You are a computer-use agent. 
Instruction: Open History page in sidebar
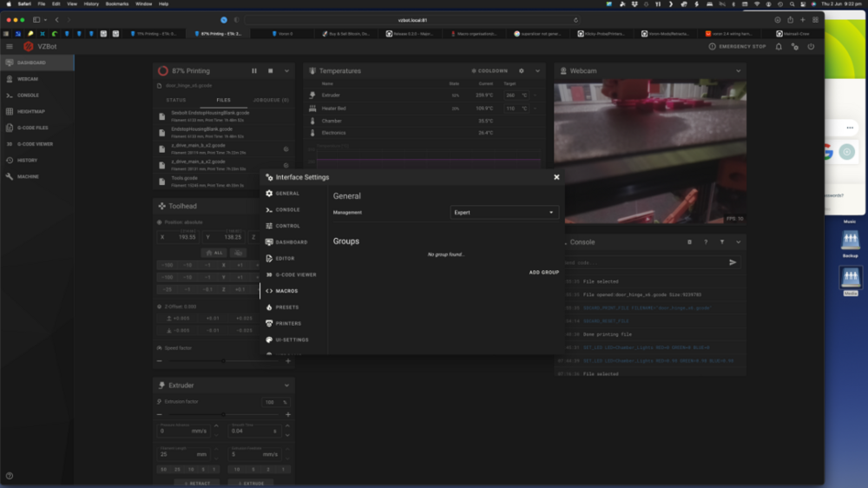click(36, 160)
